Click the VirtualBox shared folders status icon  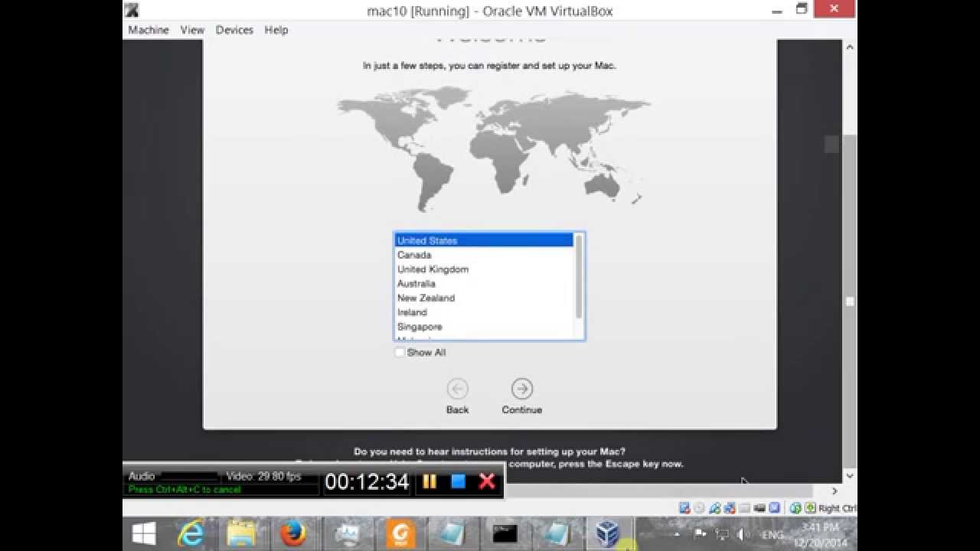click(x=744, y=508)
